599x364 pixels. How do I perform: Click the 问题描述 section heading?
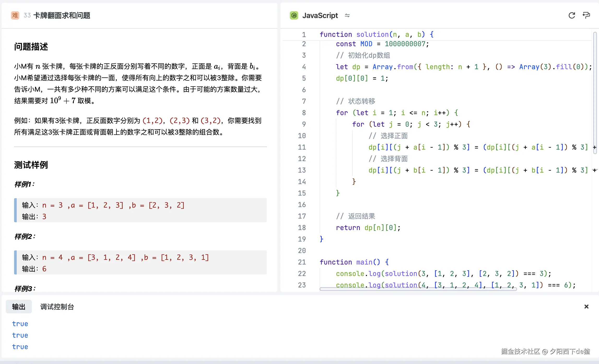[31, 47]
